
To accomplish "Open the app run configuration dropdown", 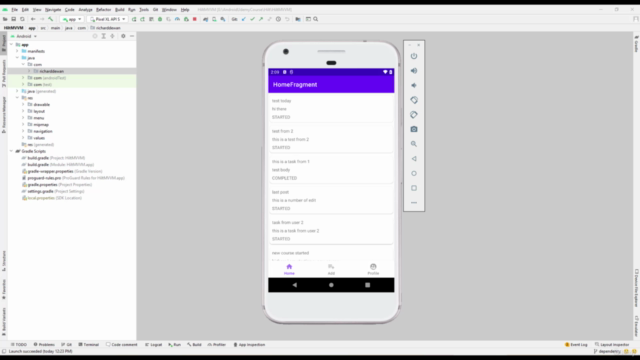I will (72, 19).
